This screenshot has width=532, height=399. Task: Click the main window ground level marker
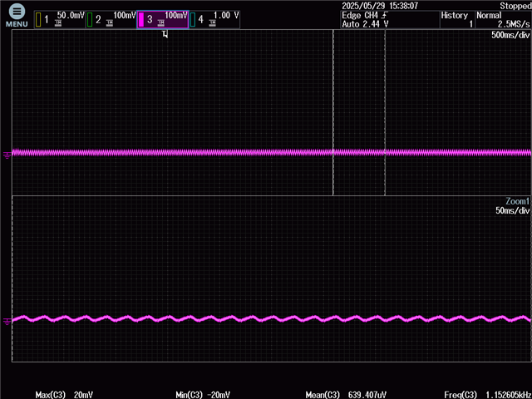(x=7, y=155)
